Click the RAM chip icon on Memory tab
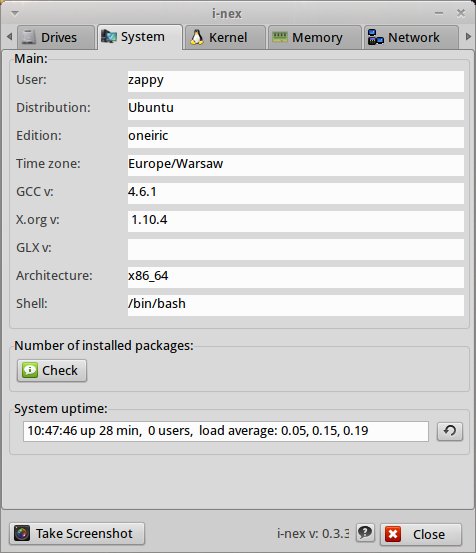This screenshot has width=476, height=553. tap(280, 37)
